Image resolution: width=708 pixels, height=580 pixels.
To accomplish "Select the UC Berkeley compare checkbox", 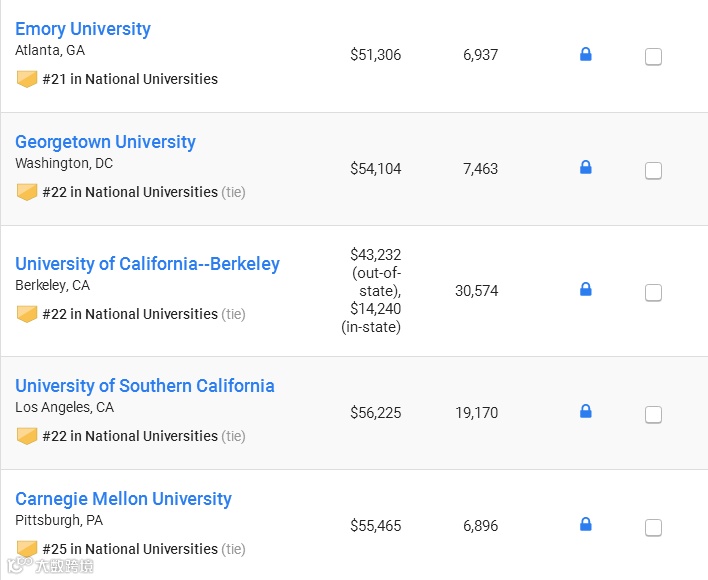I will click(x=653, y=293).
